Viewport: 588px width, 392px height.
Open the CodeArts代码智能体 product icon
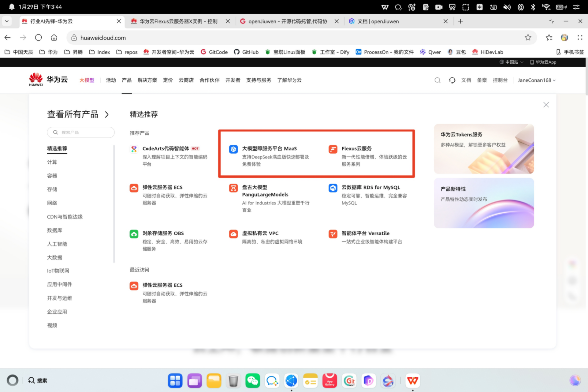tap(134, 149)
